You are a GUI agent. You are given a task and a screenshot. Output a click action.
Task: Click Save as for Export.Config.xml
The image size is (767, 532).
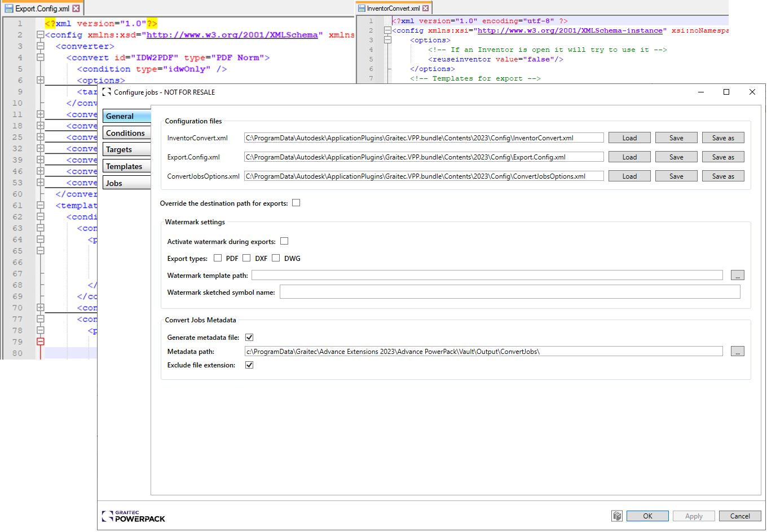pyautogui.click(x=723, y=157)
